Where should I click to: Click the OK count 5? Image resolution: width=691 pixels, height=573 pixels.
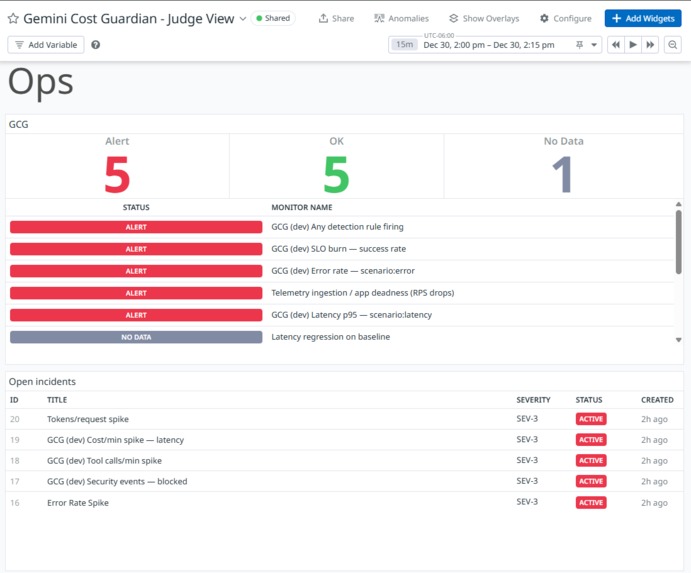click(336, 175)
